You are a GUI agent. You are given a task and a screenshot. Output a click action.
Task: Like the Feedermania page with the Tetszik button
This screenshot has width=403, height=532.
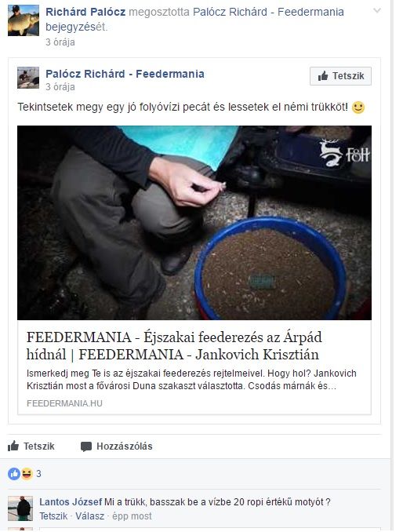pos(340,76)
